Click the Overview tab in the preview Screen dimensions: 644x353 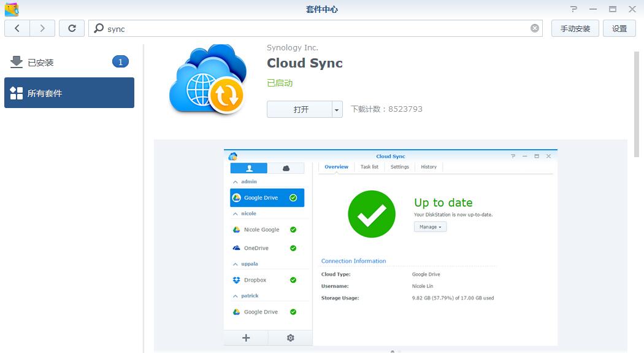click(336, 167)
